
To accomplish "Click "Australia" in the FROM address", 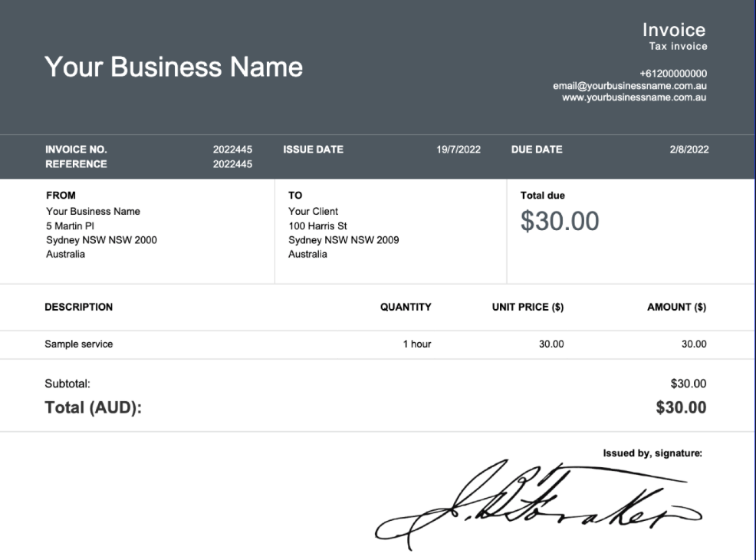I will (x=66, y=254).
